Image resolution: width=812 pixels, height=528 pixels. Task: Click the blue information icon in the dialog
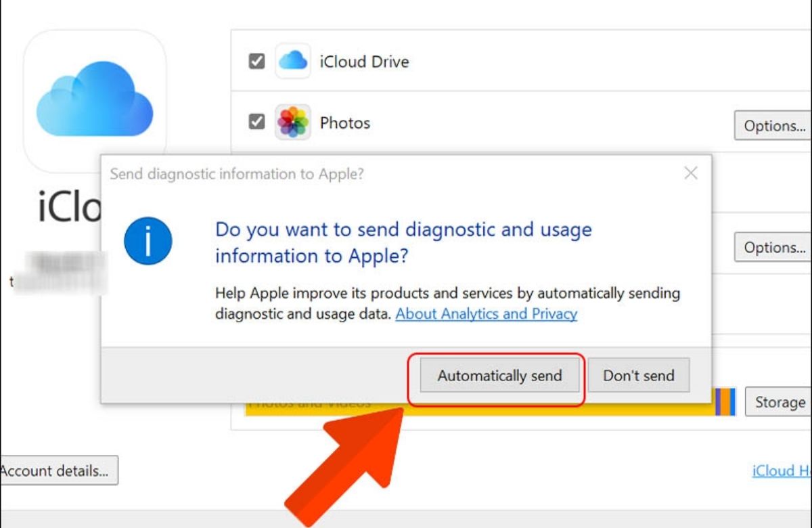point(148,241)
